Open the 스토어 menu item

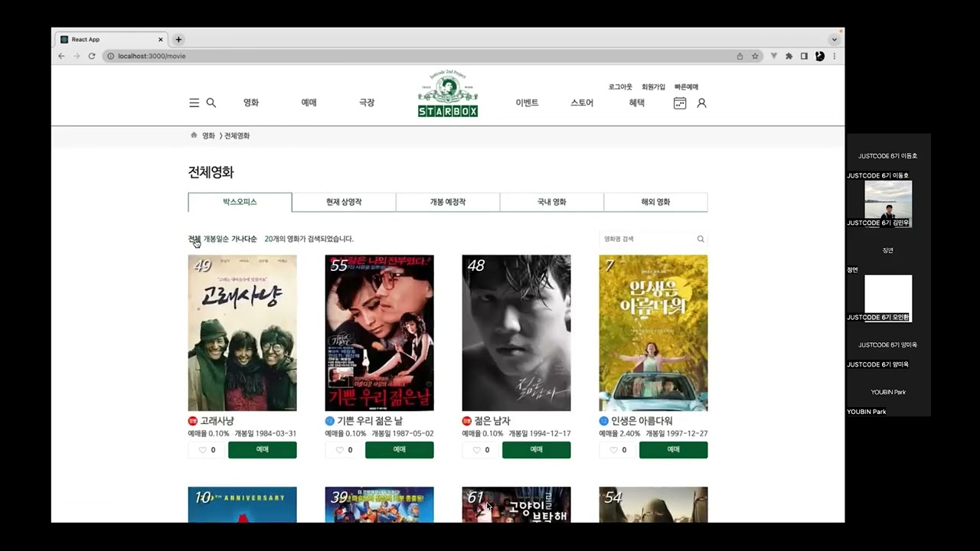[x=582, y=103]
